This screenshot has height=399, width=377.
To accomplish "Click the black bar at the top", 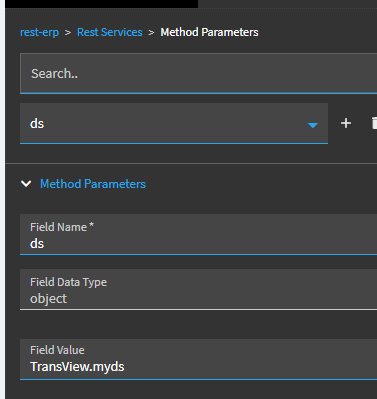I will pos(102,4).
